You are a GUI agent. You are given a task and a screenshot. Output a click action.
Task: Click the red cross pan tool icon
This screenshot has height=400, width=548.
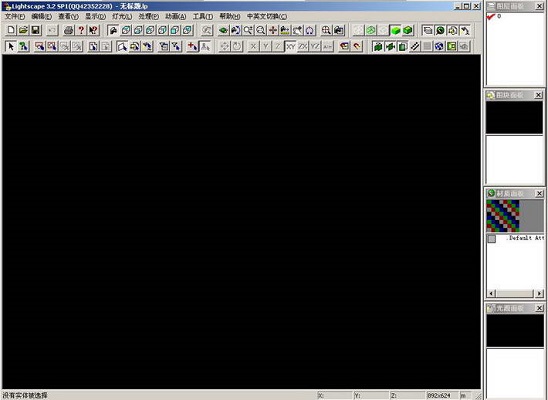[x=273, y=30]
